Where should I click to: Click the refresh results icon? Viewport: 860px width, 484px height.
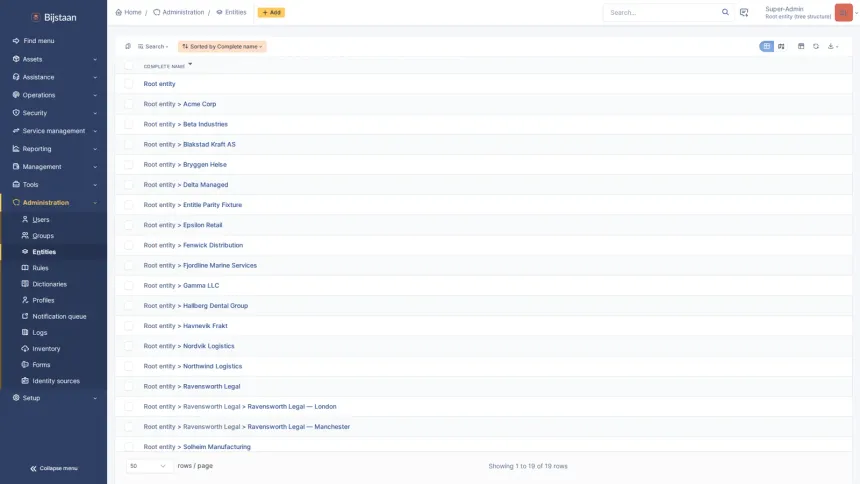tap(816, 47)
